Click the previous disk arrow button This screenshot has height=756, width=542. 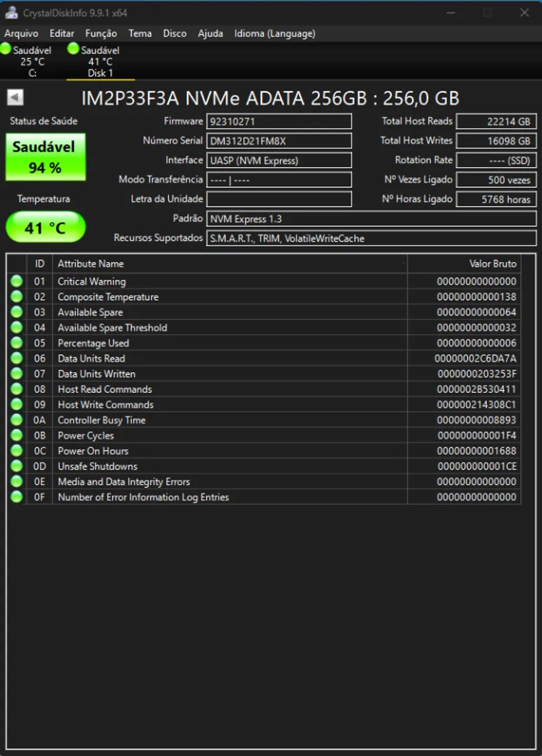click(x=15, y=97)
